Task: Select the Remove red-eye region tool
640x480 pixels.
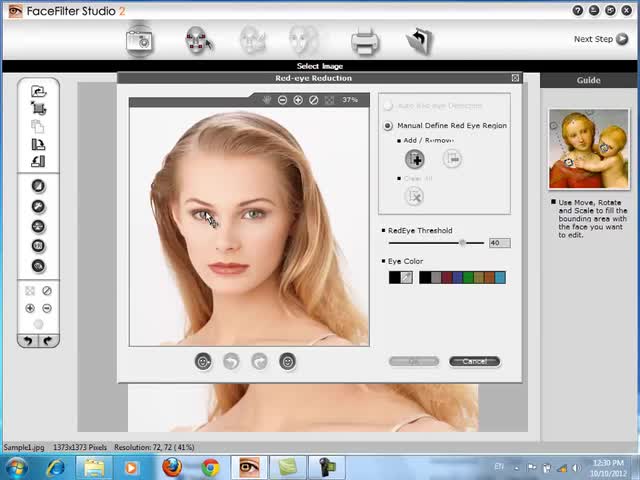Action: click(452, 158)
